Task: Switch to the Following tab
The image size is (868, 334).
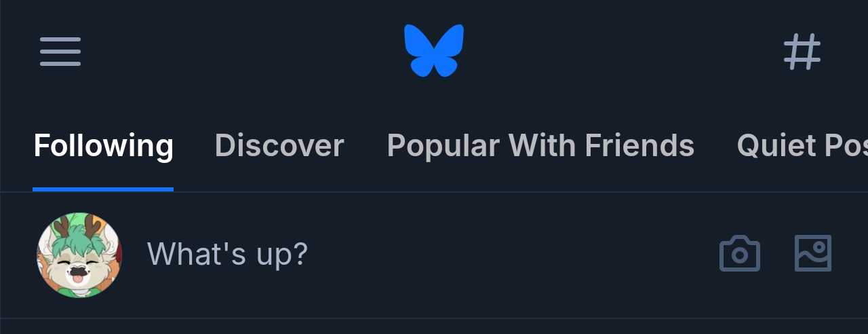Action: (103, 145)
